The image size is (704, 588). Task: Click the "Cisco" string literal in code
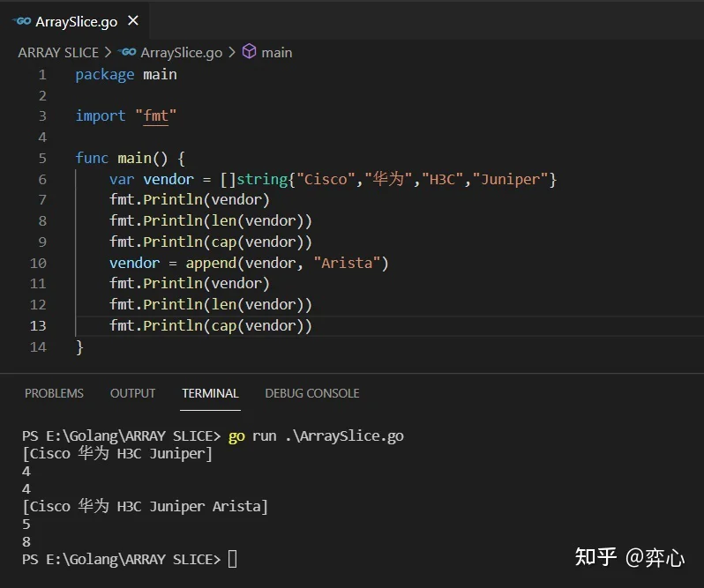click(x=326, y=180)
